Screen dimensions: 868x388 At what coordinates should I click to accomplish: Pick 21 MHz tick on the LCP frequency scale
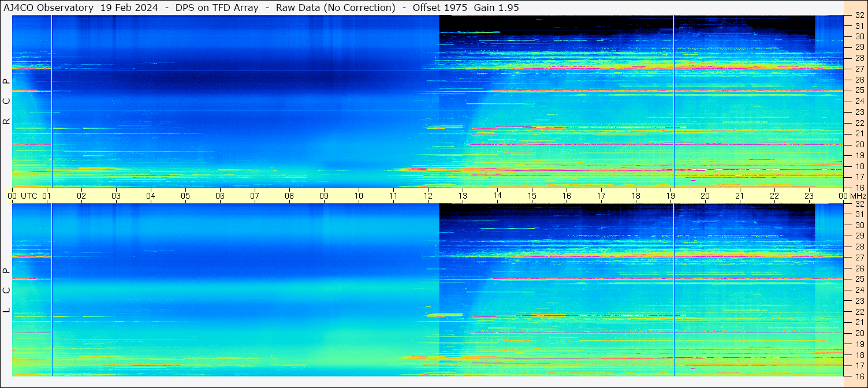pyautogui.click(x=859, y=322)
